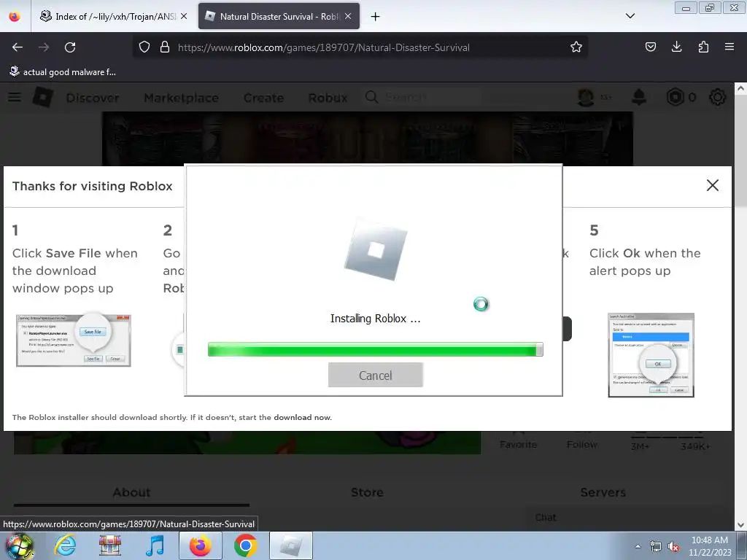The image size is (747, 560).
Task: Click the installation progress bar
Action: click(x=376, y=349)
